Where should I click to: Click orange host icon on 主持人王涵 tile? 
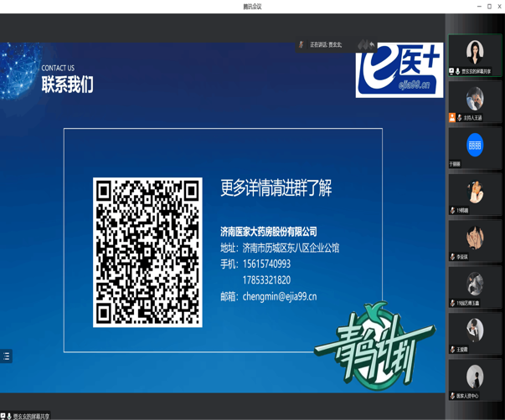452,118
